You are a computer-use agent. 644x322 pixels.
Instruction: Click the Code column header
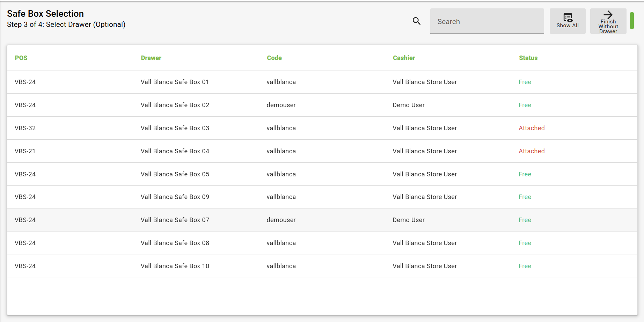tap(274, 58)
